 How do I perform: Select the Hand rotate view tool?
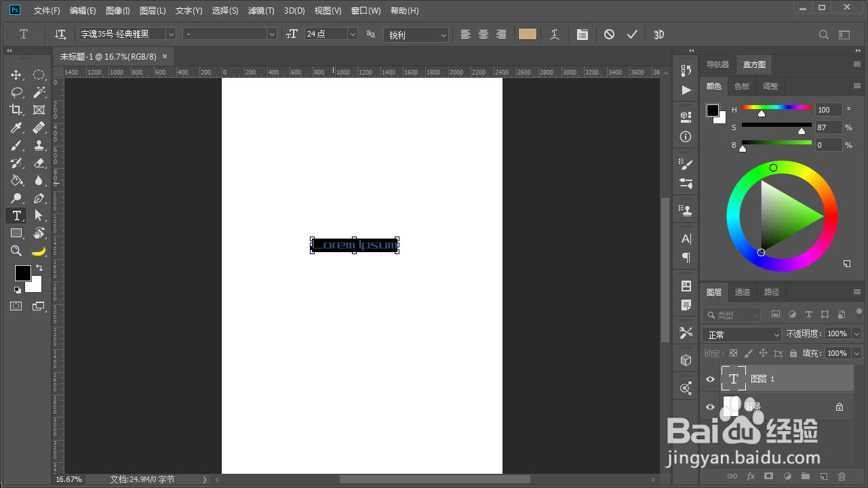(x=39, y=233)
